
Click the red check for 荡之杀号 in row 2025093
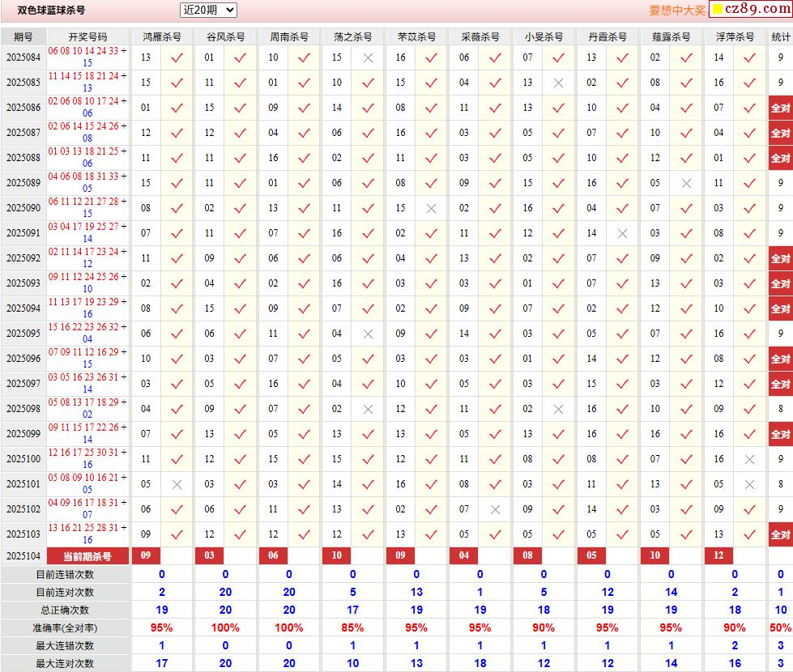pos(369,284)
